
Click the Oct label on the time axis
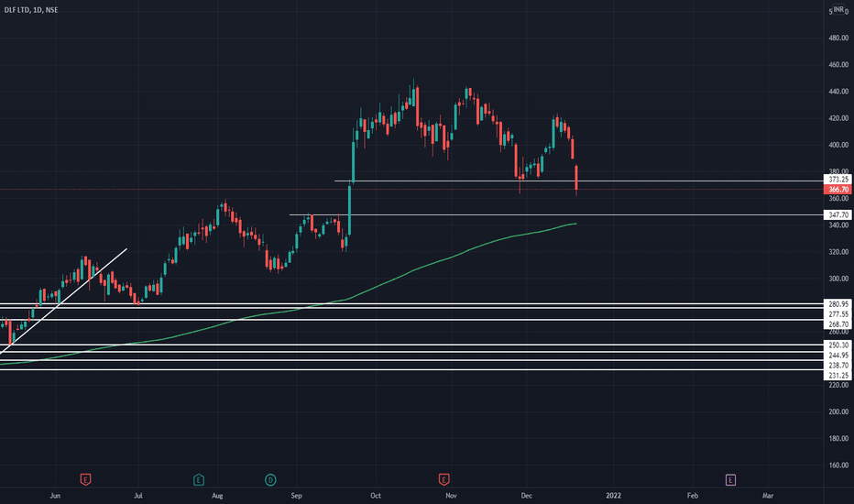tap(376, 496)
